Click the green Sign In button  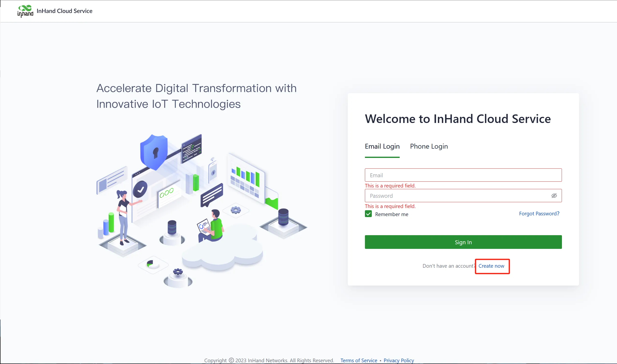coord(463,242)
